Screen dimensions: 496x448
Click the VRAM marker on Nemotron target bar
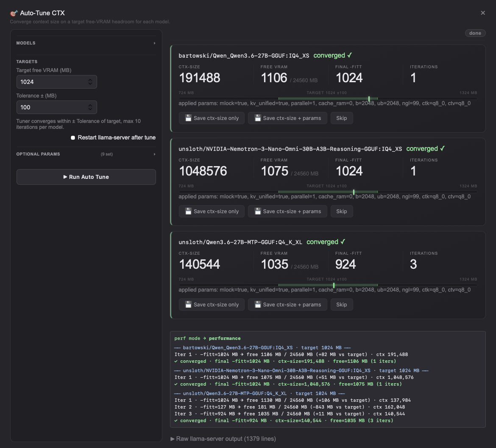tap(354, 192)
